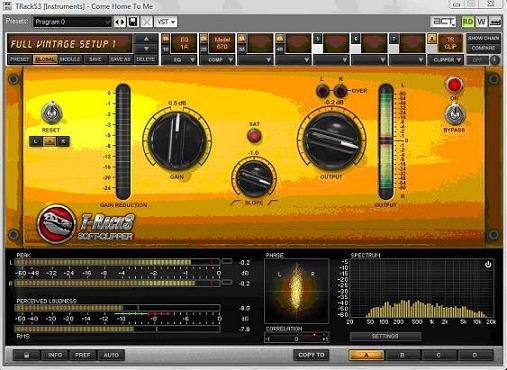This screenshot has width=507, height=370.
Task: Click the SAVE preset button
Action: coord(95,59)
